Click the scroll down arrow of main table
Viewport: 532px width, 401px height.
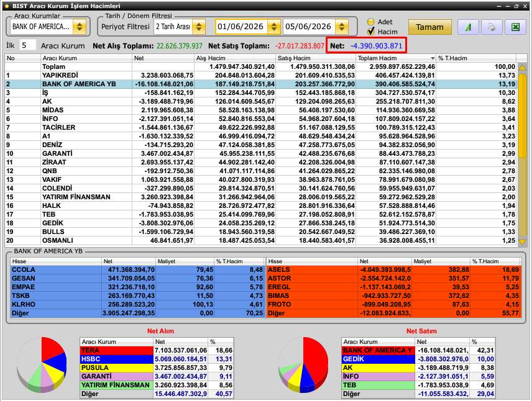(x=523, y=242)
